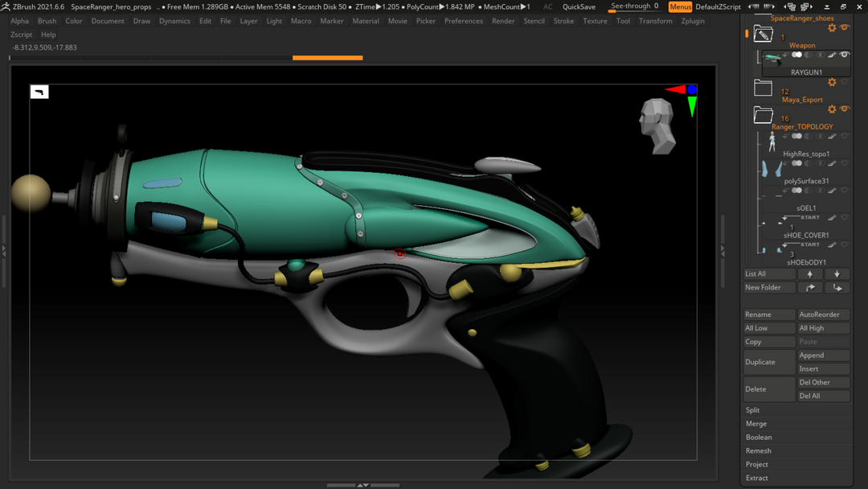Toggle the orange Menus switch in the titlebar
The image size is (868, 489).
point(680,6)
